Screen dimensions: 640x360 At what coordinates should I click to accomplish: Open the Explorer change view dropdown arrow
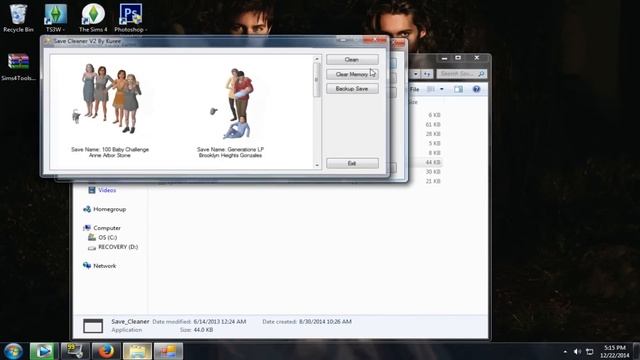pyautogui.click(x=442, y=89)
